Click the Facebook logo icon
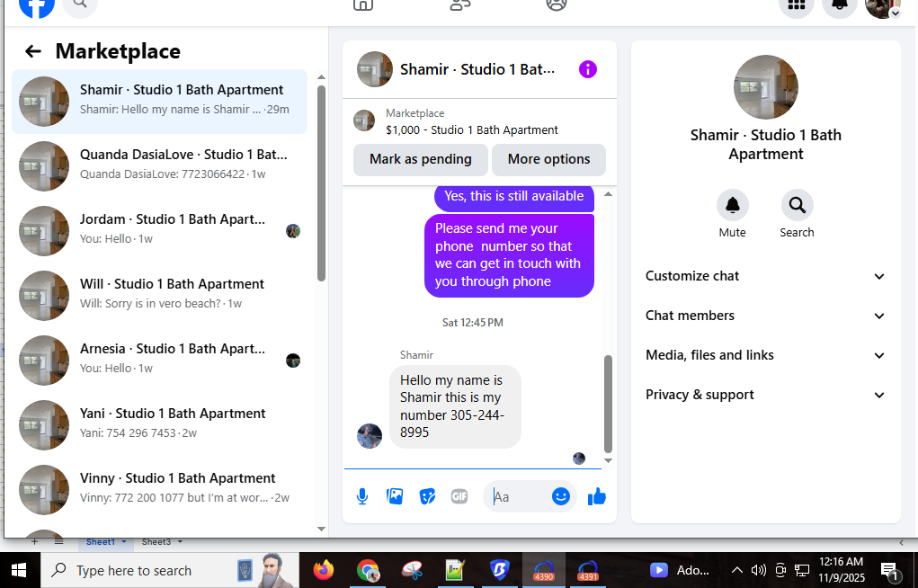Image resolution: width=918 pixels, height=588 pixels. click(x=36, y=6)
